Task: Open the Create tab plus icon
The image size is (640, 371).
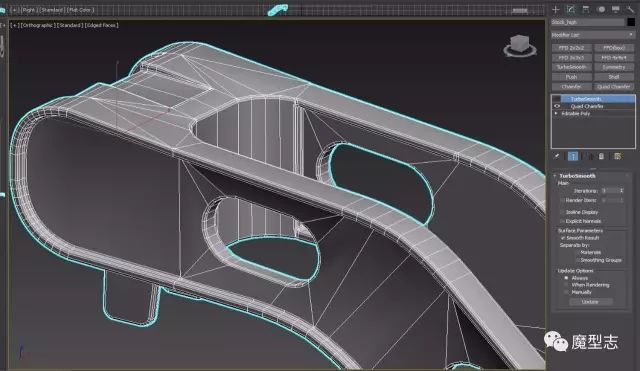Action: click(556, 9)
